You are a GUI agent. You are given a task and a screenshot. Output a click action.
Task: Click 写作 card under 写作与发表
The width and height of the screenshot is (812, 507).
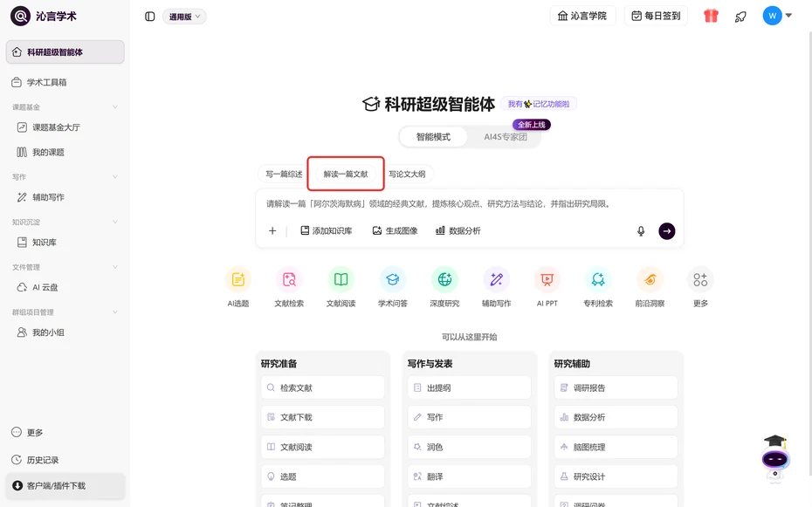[x=469, y=417]
